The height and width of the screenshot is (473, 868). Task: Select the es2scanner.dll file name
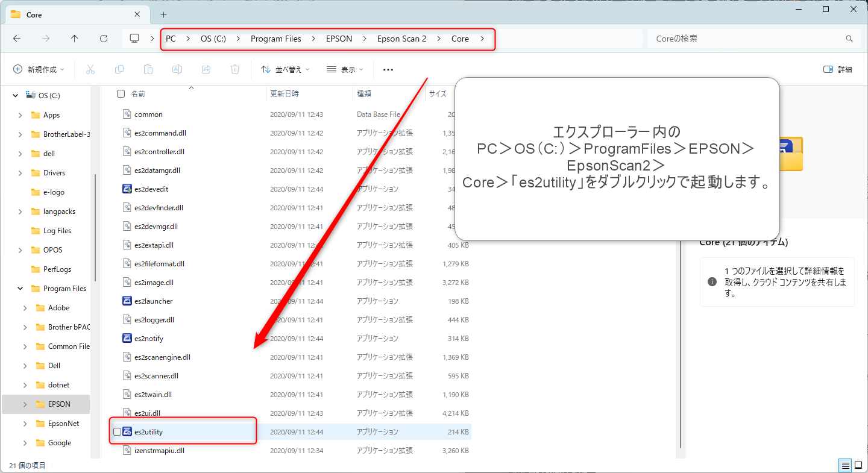[157, 375]
